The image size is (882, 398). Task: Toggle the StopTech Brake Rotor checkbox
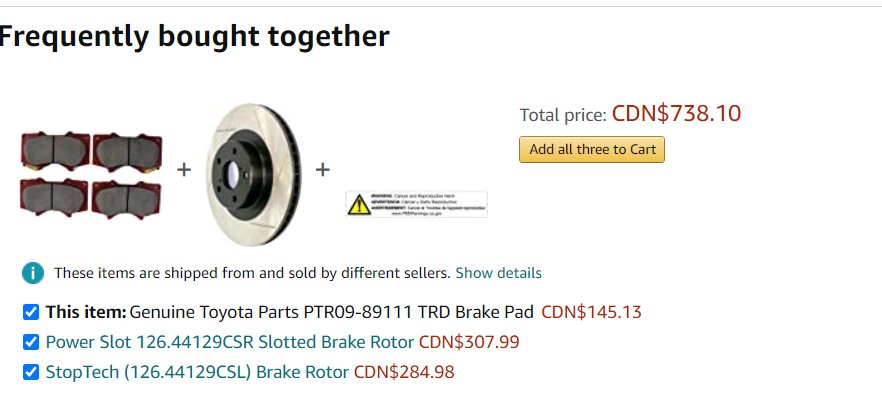pos(31,372)
